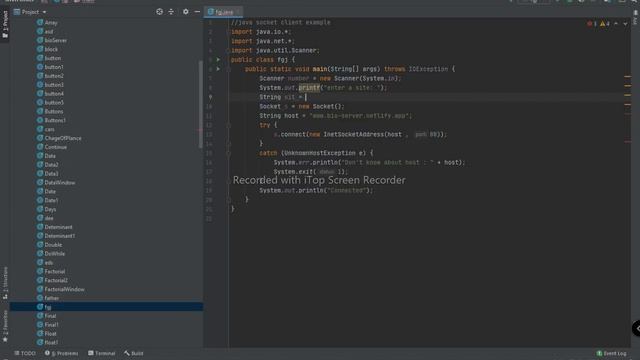Show the red error count indicator in editor

pyautogui.click(x=592, y=24)
